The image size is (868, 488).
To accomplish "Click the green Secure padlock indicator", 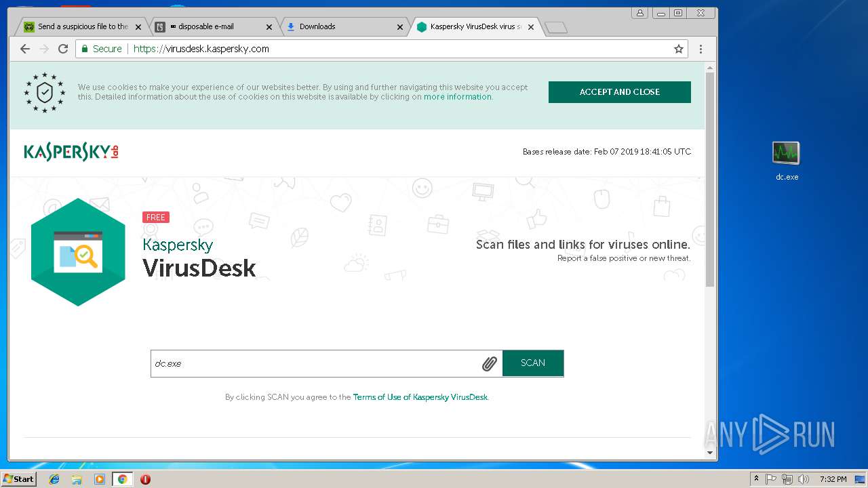I will click(102, 49).
